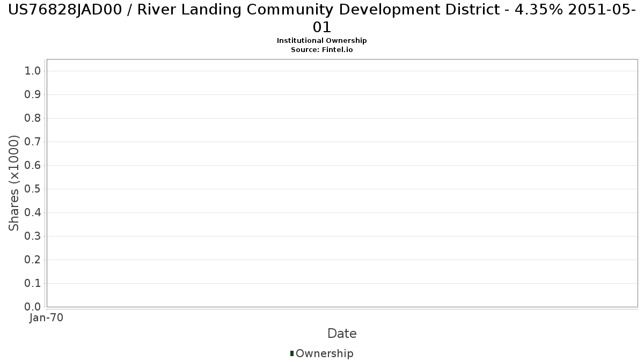Click the Source: Fintel.io attribution text

321,49
